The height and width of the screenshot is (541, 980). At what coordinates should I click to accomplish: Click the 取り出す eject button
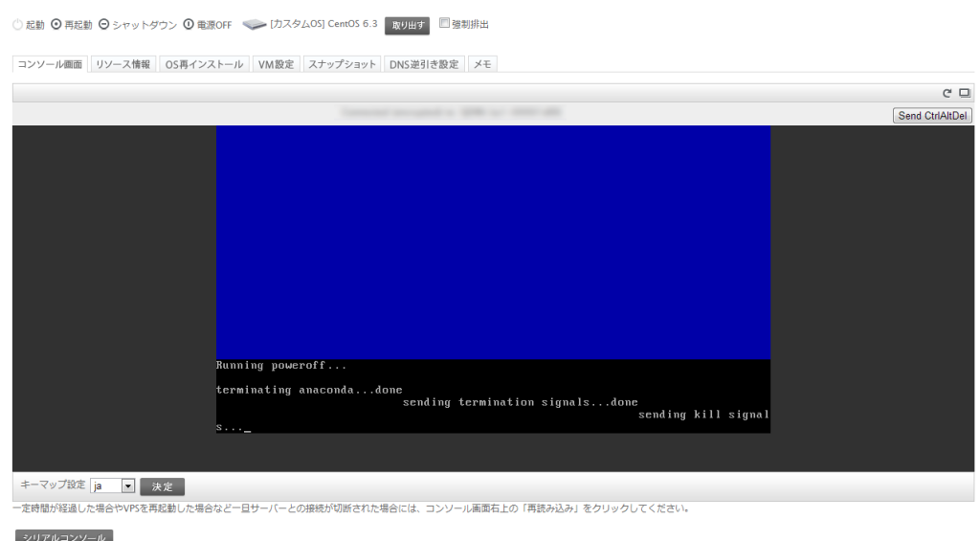[406, 26]
